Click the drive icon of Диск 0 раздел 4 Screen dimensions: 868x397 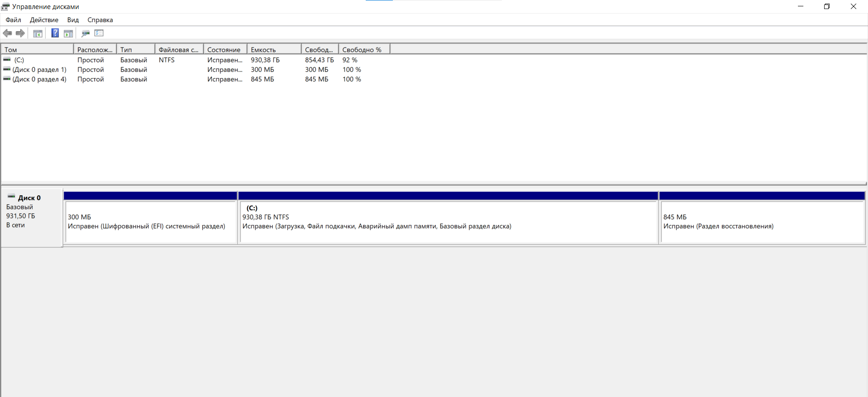pos(7,78)
